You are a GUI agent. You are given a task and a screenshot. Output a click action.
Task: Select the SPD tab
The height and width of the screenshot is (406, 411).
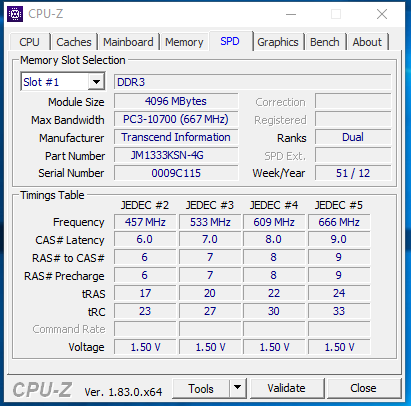[230, 41]
